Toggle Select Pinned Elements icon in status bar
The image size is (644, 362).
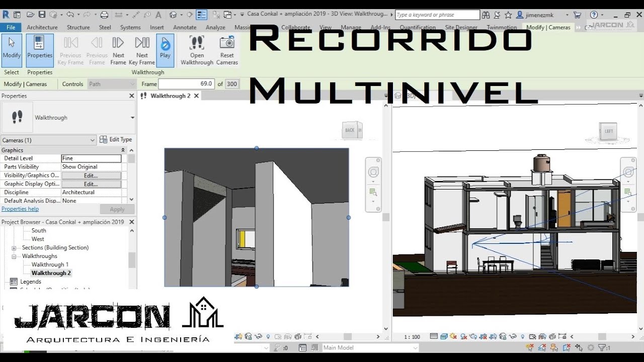(554, 347)
